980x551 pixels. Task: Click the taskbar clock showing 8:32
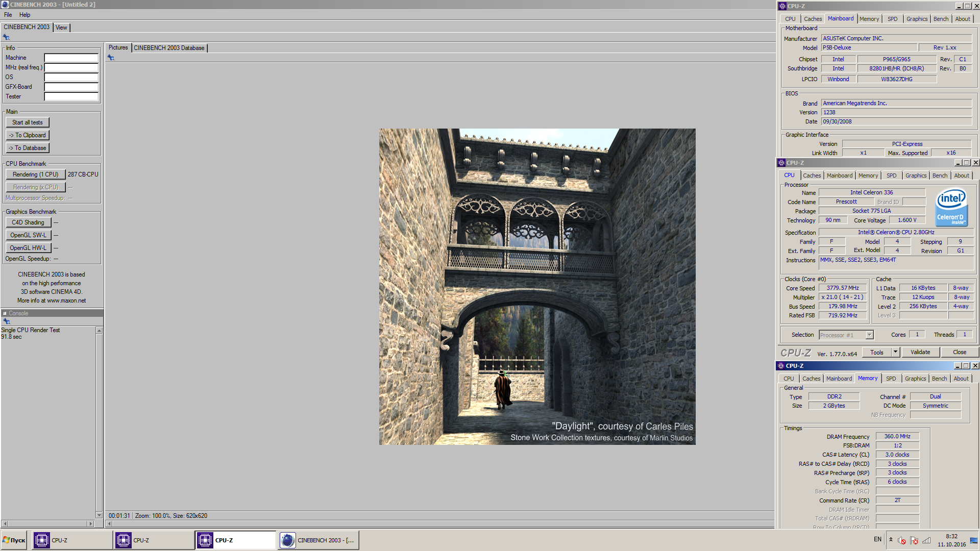click(951, 536)
